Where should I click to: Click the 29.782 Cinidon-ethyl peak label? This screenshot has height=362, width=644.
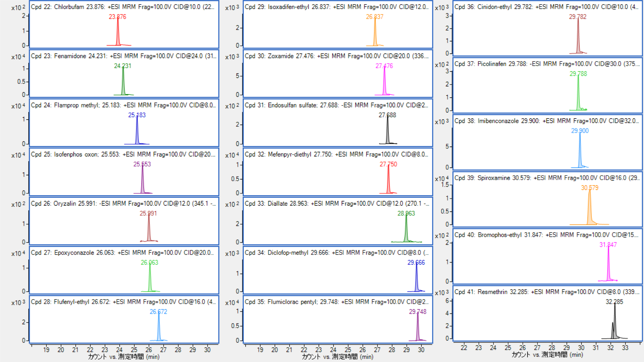pos(578,17)
